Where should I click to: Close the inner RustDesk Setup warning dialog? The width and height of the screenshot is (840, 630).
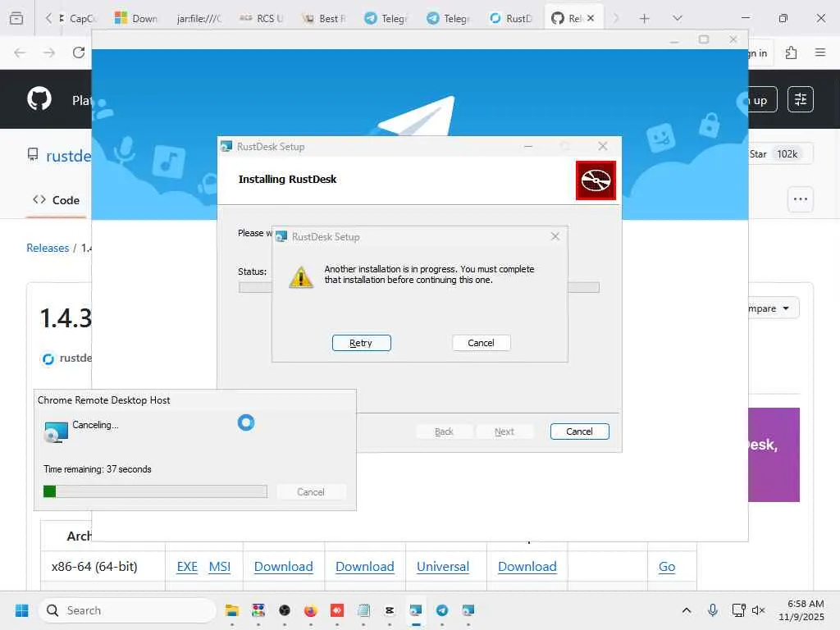555,236
